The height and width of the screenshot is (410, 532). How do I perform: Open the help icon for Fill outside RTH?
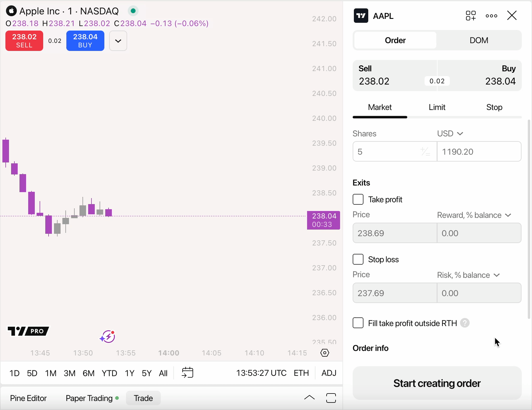click(465, 323)
